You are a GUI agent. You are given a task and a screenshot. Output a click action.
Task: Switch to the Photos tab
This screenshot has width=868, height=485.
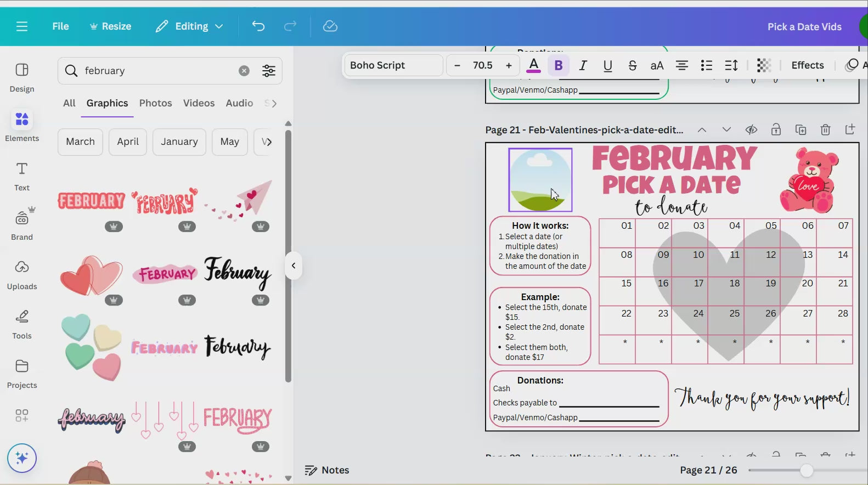coord(155,103)
